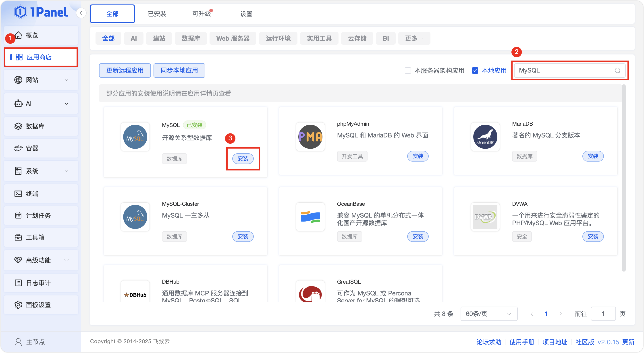Switch to the 已安装 tab
The image size is (644, 353).
(x=157, y=14)
